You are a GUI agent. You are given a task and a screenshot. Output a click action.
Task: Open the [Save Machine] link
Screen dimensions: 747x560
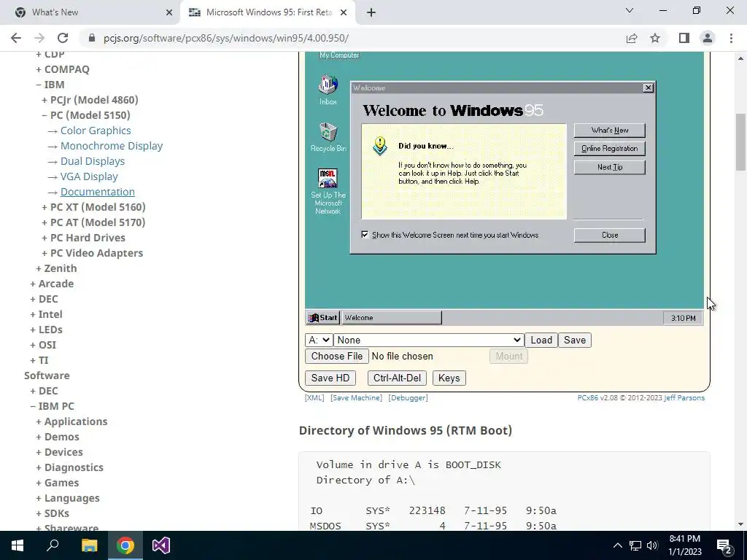click(x=356, y=397)
